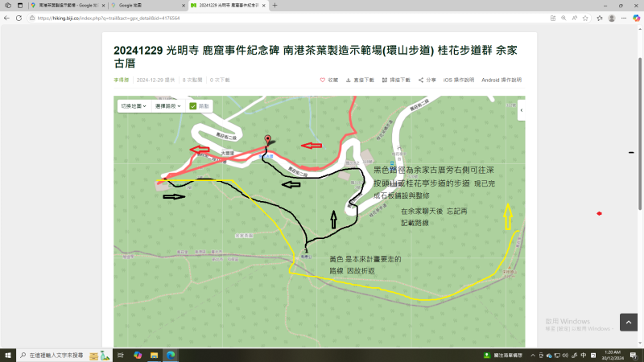The image size is (644, 362).
Task: Open the browser profile avatar
Action: tap(612, 18)
